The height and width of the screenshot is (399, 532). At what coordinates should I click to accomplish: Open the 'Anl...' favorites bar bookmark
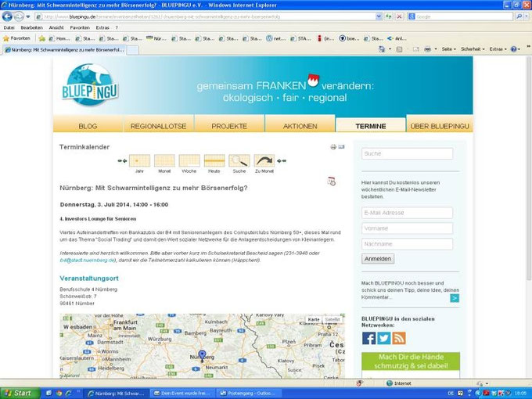coord(397,38)
